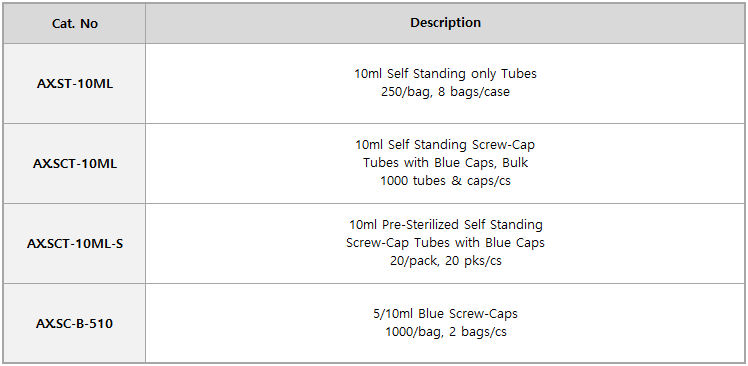Click the '20/pack, 20 pks/cs' line
Image resolution: width=748 pixels, height=366 pixels.
pos(446,261)
